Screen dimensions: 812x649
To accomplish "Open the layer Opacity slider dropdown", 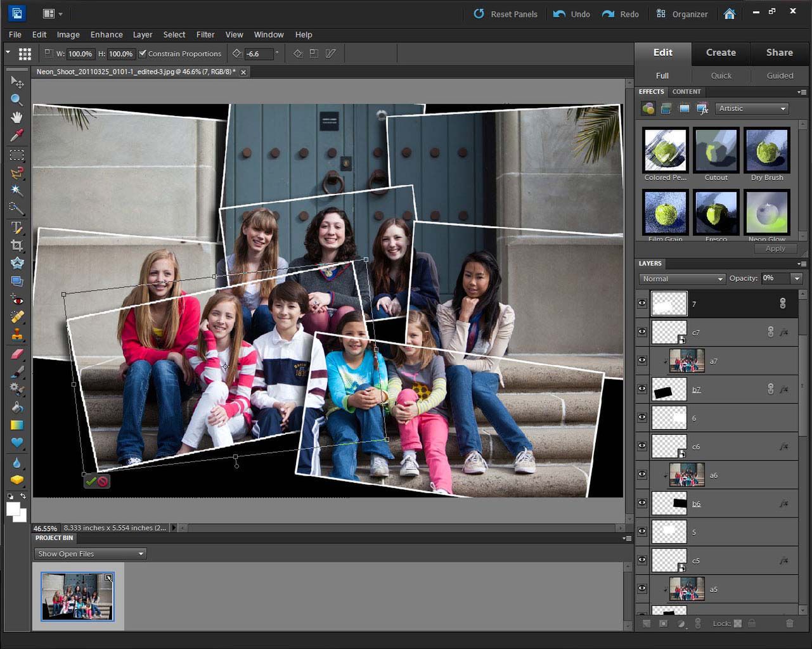I will click(797, 278).
